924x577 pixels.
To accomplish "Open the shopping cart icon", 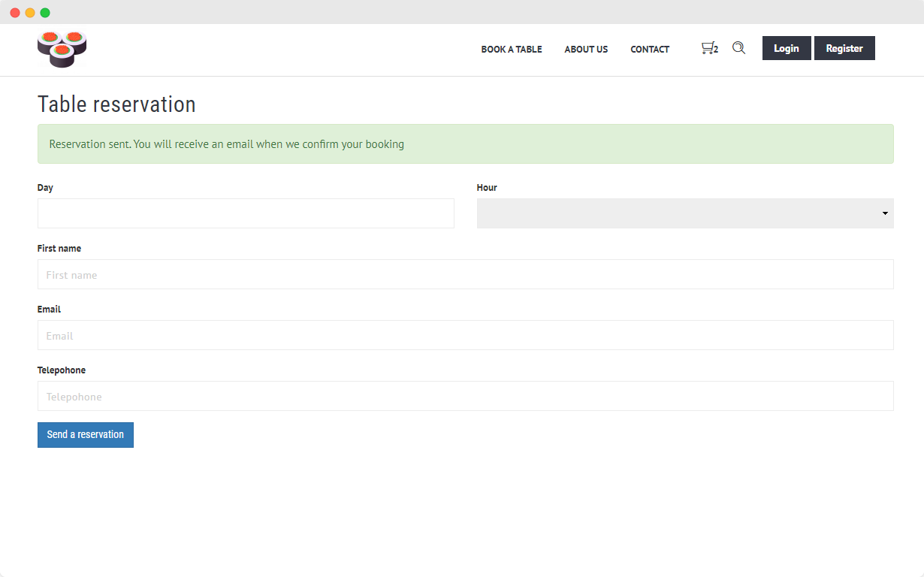I will pos(709,48).
